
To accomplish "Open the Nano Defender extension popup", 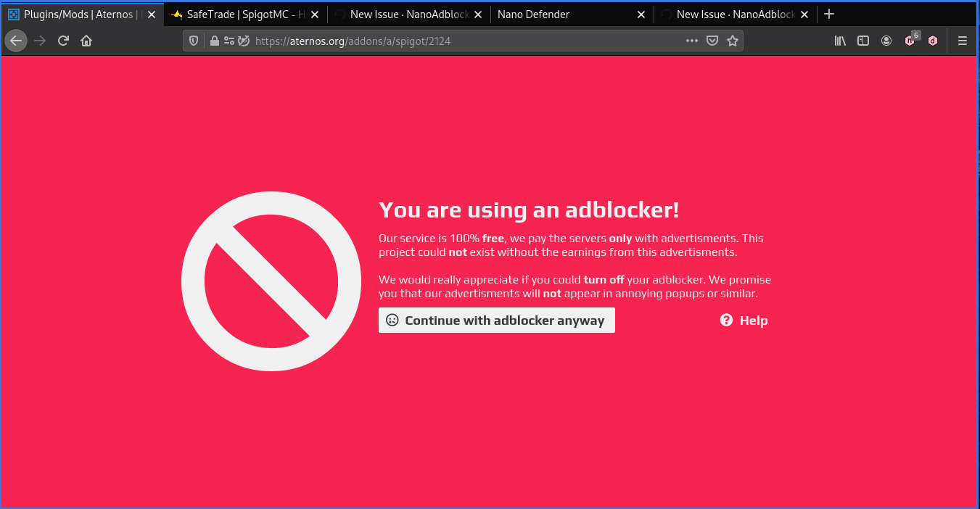I will click(933, 41).
